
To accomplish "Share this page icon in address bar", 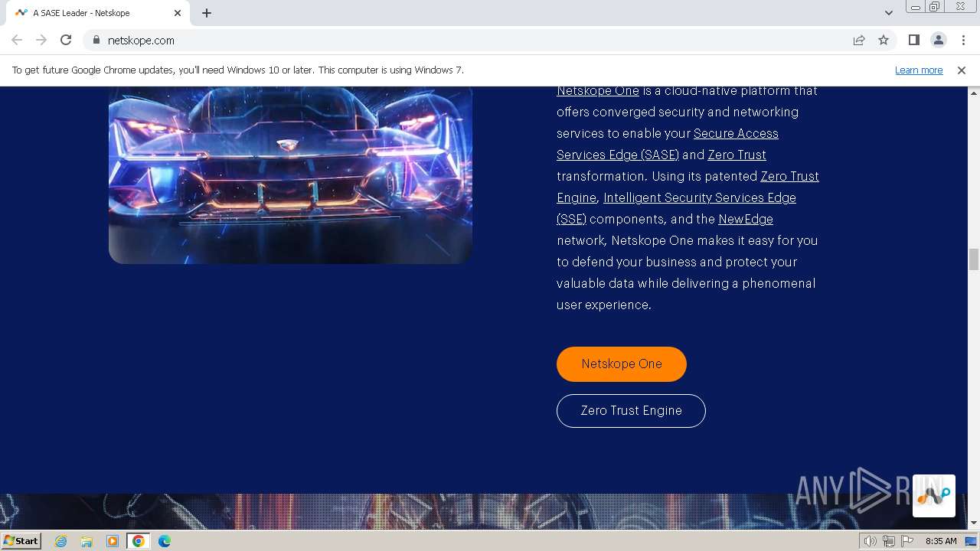I will point(859,40).
